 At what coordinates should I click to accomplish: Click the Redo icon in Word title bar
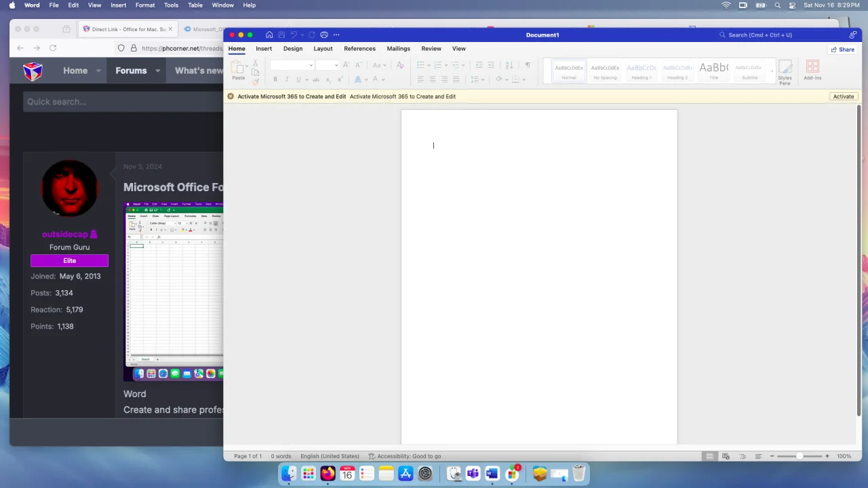click(311, 35)
